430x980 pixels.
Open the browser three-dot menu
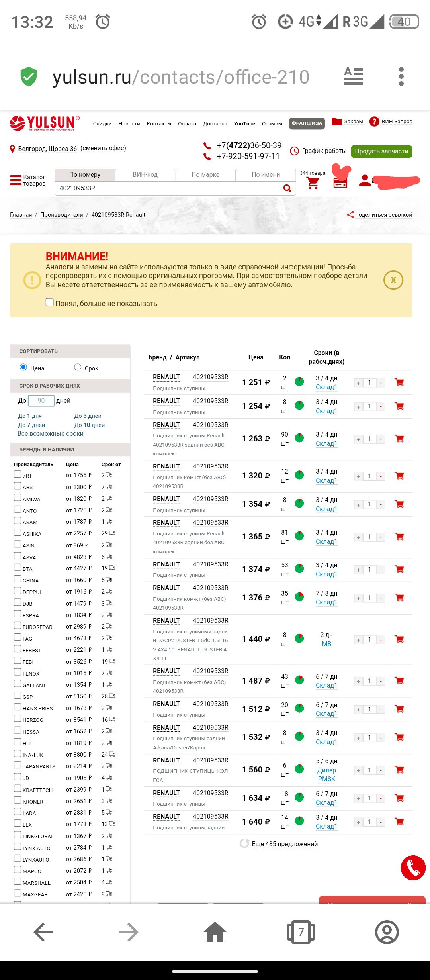point(401,76)
